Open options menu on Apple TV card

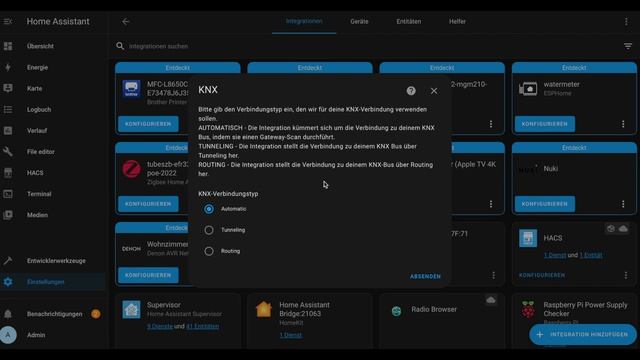[491, 204]
